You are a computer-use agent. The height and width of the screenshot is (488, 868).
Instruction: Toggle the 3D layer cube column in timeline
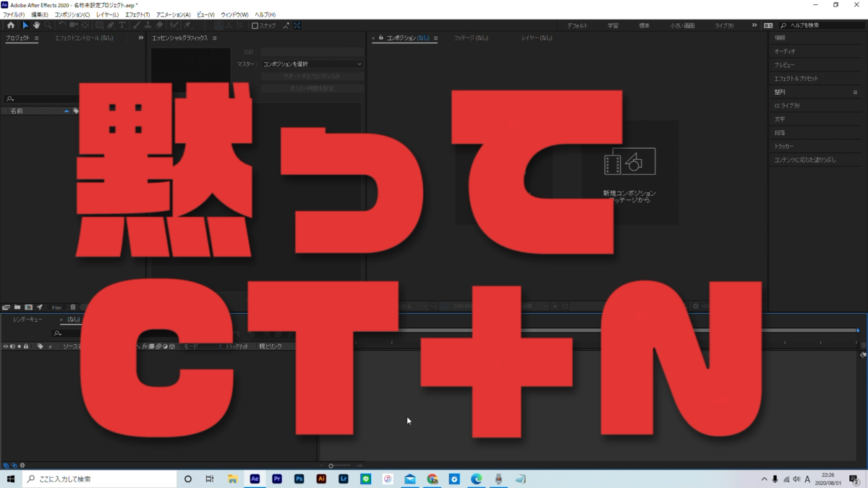(x=172, y=346)
